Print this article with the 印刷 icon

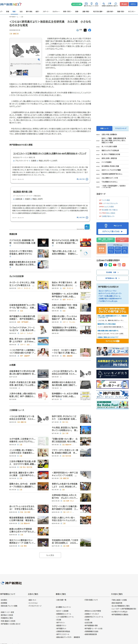click(x=79, y=30)
